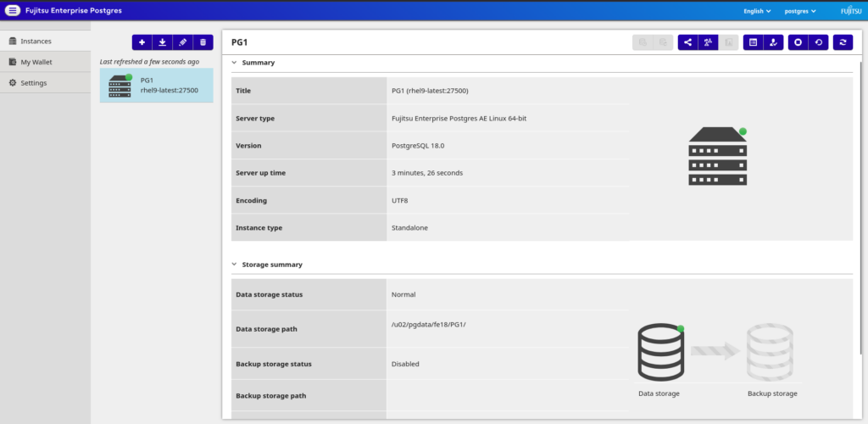Screen dimensions: 868x424
Task: Stop the PG1 instance
Action: coord(798,42)
